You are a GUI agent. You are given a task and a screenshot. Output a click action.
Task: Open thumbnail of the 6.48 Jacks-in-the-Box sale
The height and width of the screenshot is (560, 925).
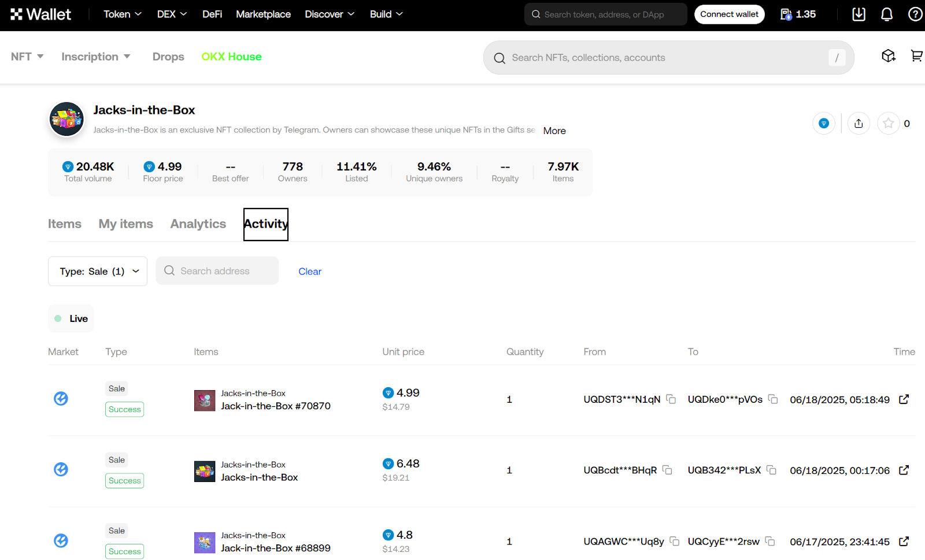pyautogui.click(x=205, y=472)
